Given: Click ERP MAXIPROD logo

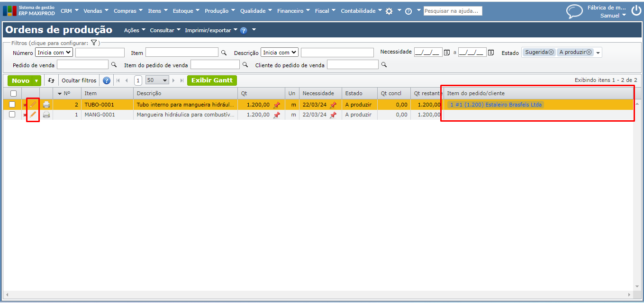Looking at the screenshot, I should (29, 11).
